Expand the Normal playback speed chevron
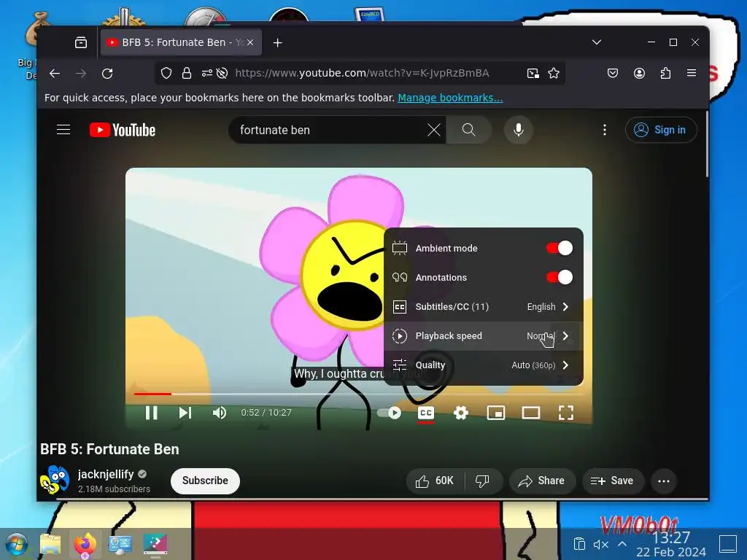 click(x=565, y=335)
